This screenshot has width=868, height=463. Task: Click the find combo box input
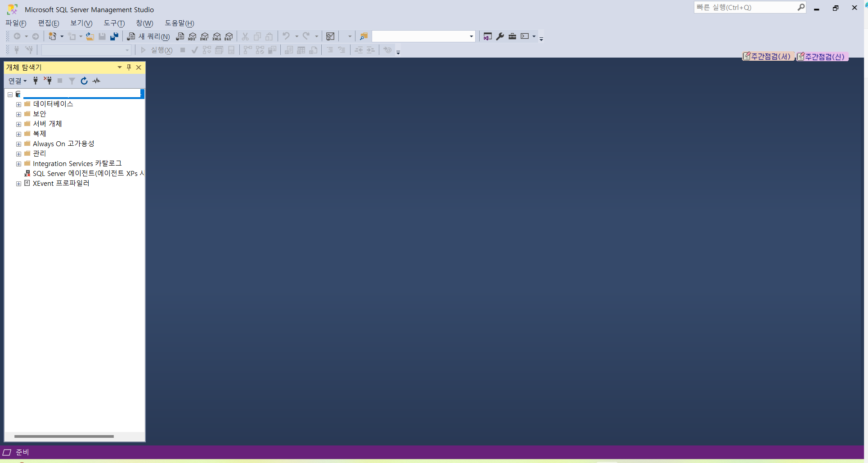pos(420,36)
